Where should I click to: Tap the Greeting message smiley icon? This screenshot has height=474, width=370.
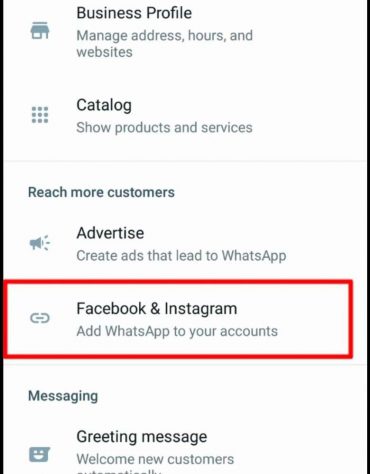(40, 455)
